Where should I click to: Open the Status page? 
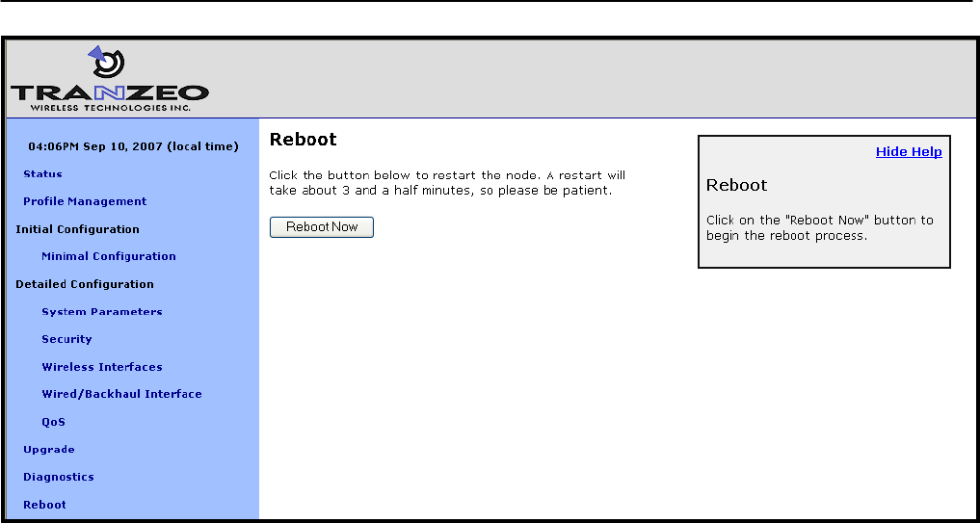point(42,173)
